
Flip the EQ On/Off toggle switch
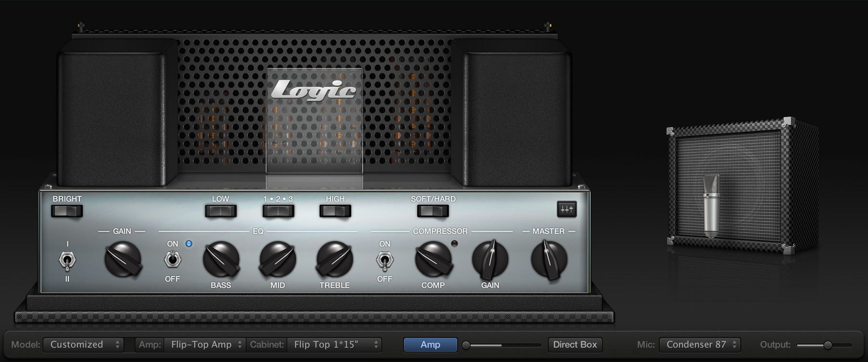click(172, 260)
